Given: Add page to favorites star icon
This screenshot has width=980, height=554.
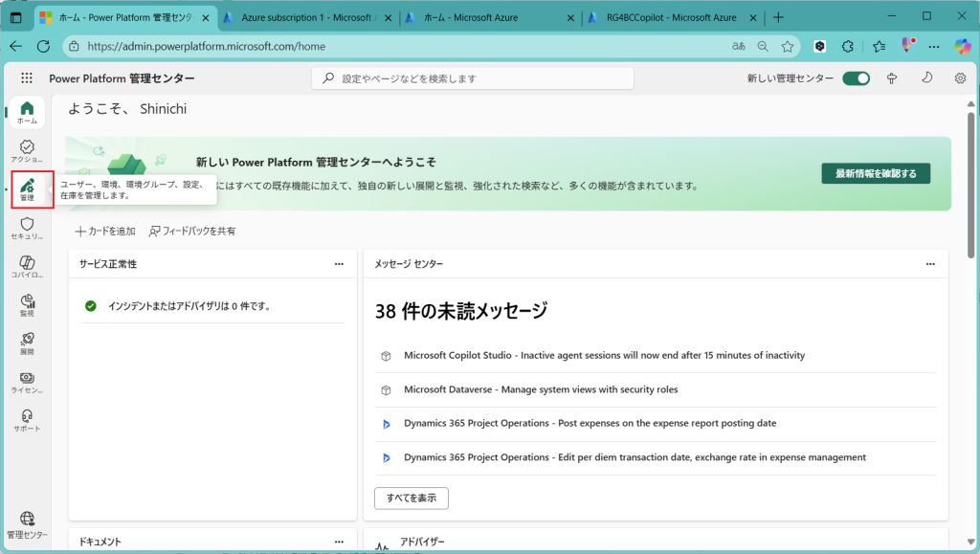Looking at the screenshot, I should [x=788, y=46].
